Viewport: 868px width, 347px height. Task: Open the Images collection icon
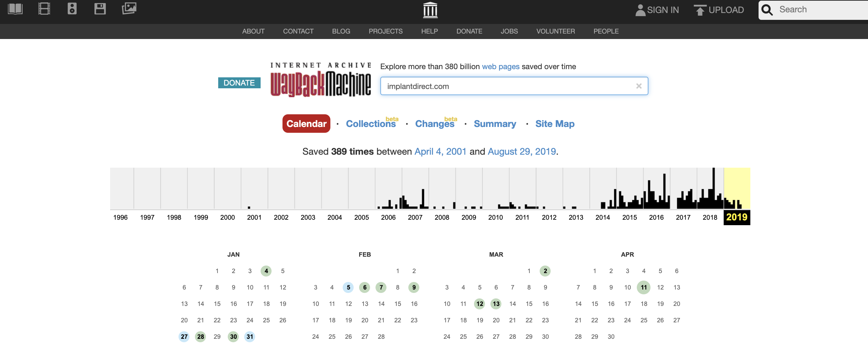point(129,9)
